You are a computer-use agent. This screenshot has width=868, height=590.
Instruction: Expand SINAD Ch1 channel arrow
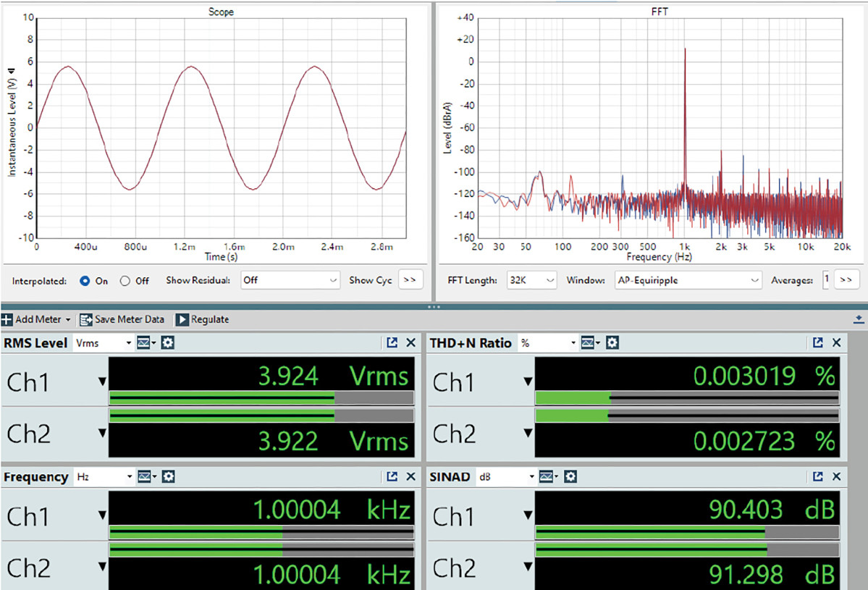(x=528, y=515)
